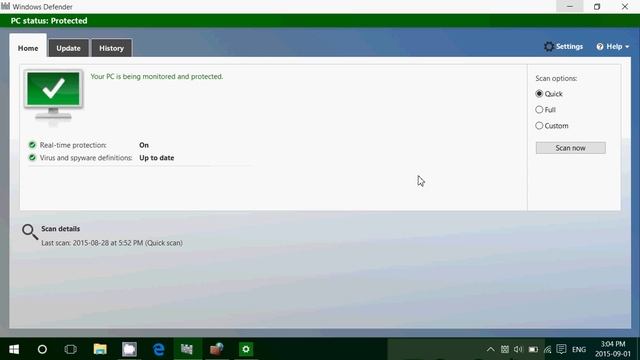The image size is (640, 360).
Task: Click the 'PC status: Protected' banner text
Action: tap(49, 21)
